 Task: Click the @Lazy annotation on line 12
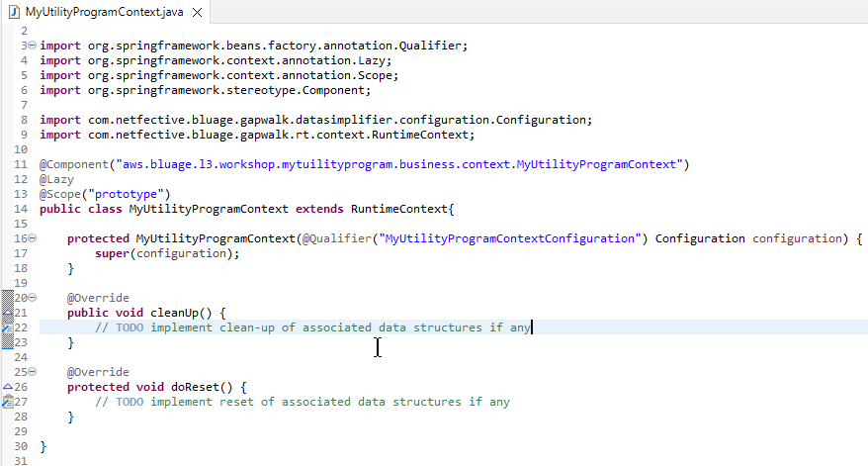(x=55, y=179)
